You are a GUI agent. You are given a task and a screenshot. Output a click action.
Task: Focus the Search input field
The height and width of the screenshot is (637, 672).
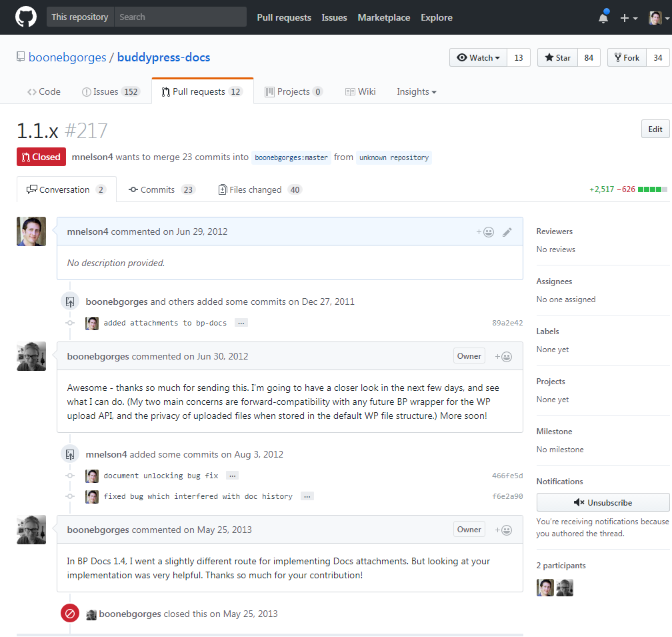coord(181,17)
